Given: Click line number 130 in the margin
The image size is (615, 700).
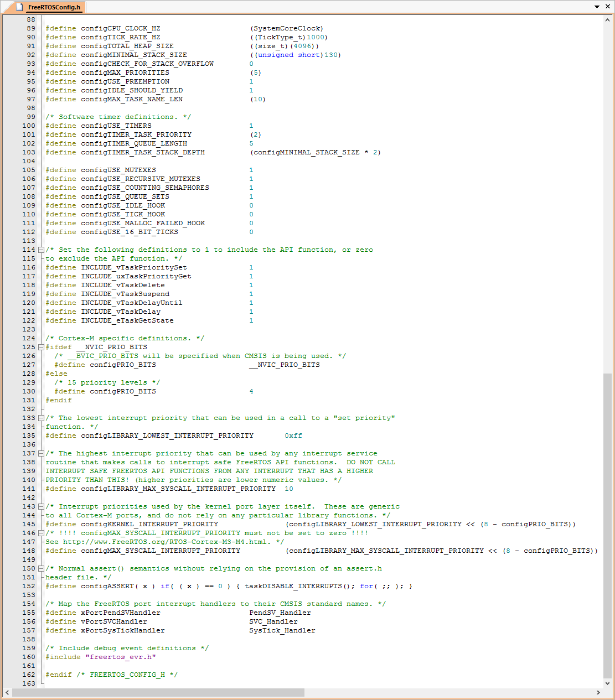Looking at the screenshot, I should (x=29, y=392).
